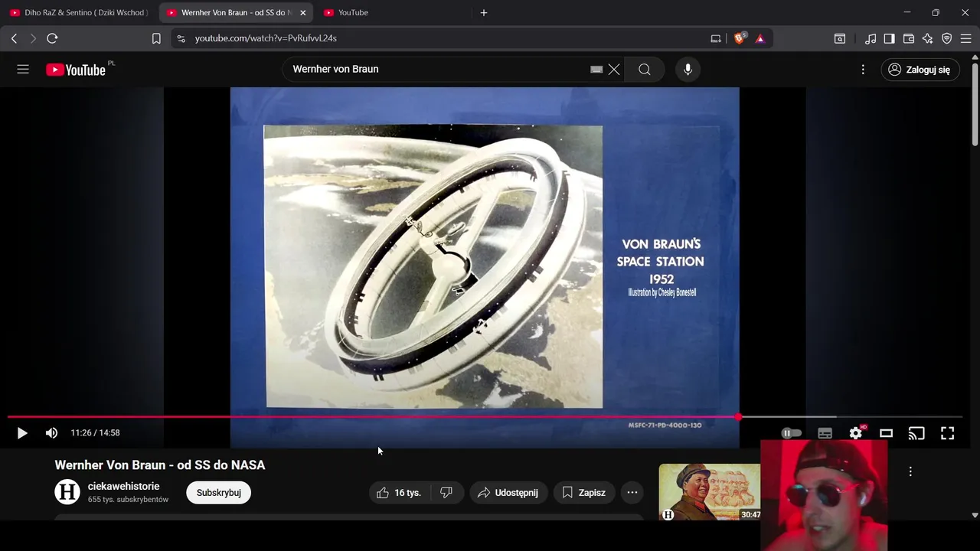Open Brave Shields lion icon
The width and height of the screenshot is (980, 551).
click(740, 38)
